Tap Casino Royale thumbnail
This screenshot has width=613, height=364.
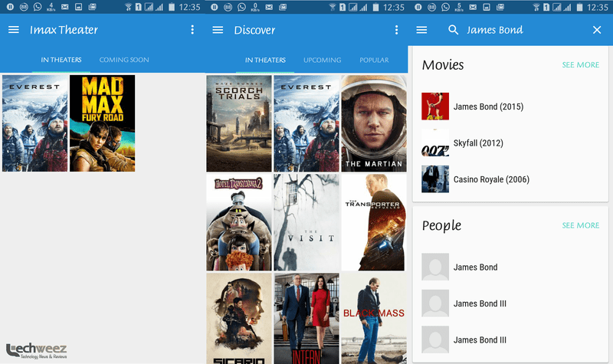[435, 179]
